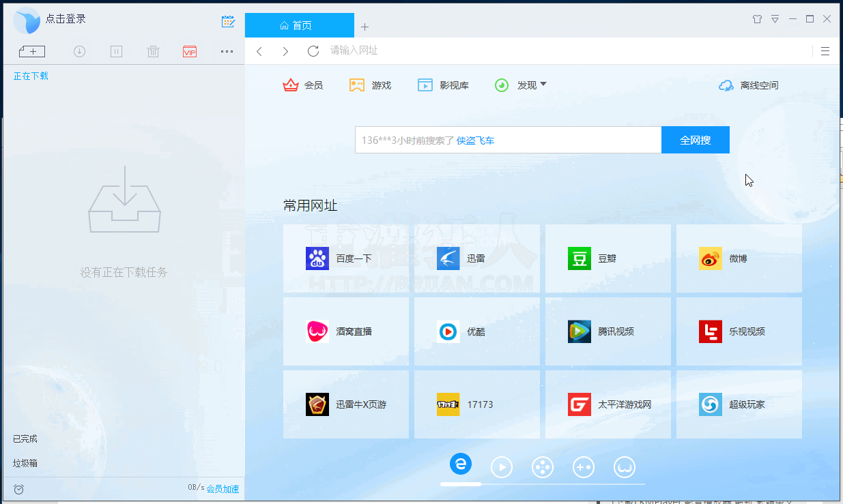Open the VIP icon in toolbar
The width and height of the screenshot is (843, 504).
click(x=190, y=51)
